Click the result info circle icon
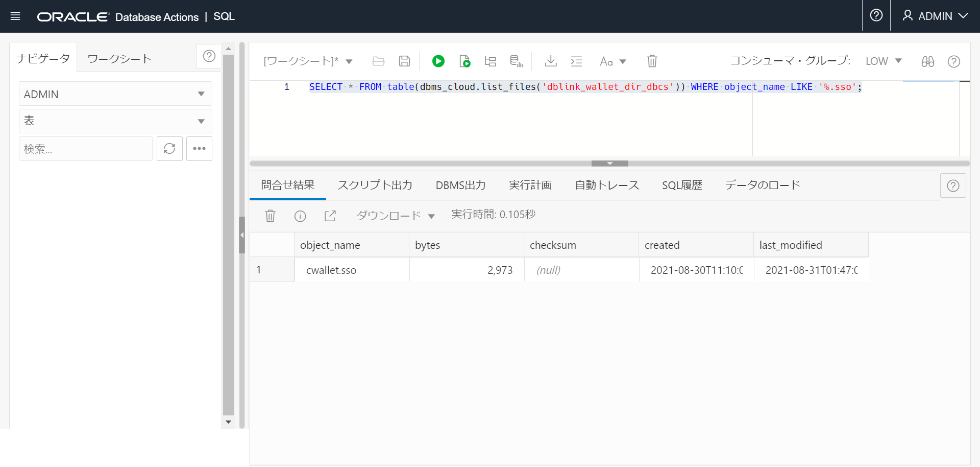 [x=300, y=216]
